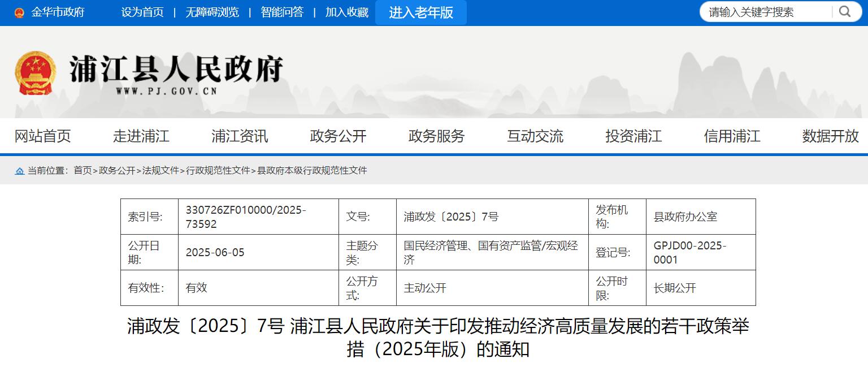
Task: Click the emblem icon beside 金华市政府
Action: click(19, 11)
